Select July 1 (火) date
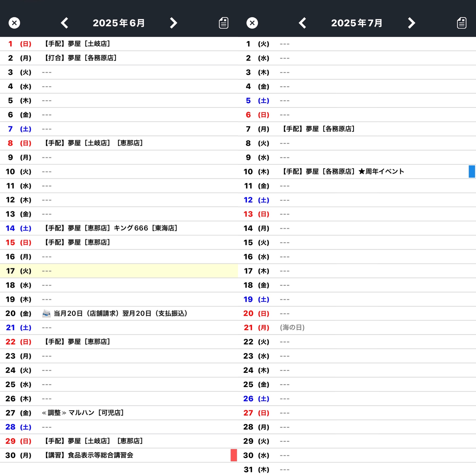The height and width of the screenshot is (476, 476). tap(258, 44)
